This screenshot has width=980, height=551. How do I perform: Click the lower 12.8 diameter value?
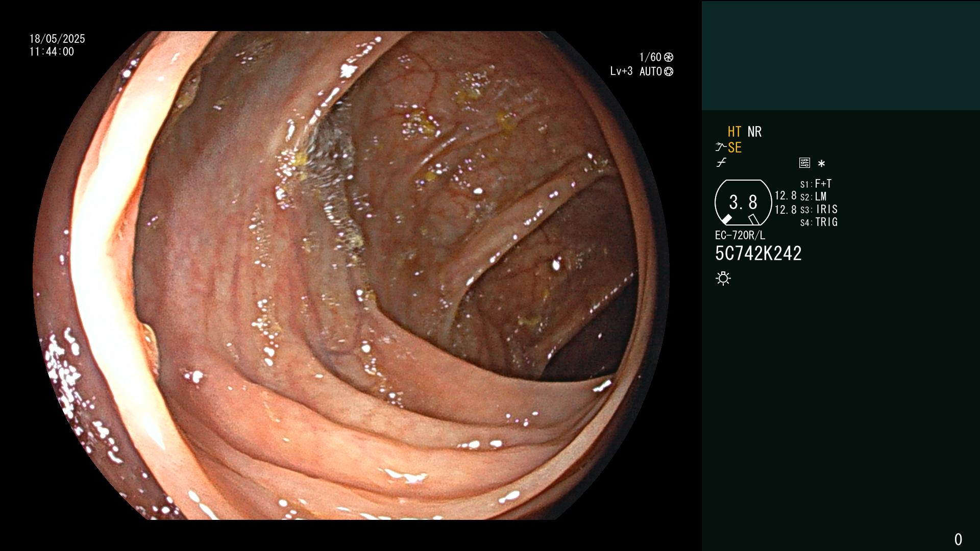click(786, 209)
